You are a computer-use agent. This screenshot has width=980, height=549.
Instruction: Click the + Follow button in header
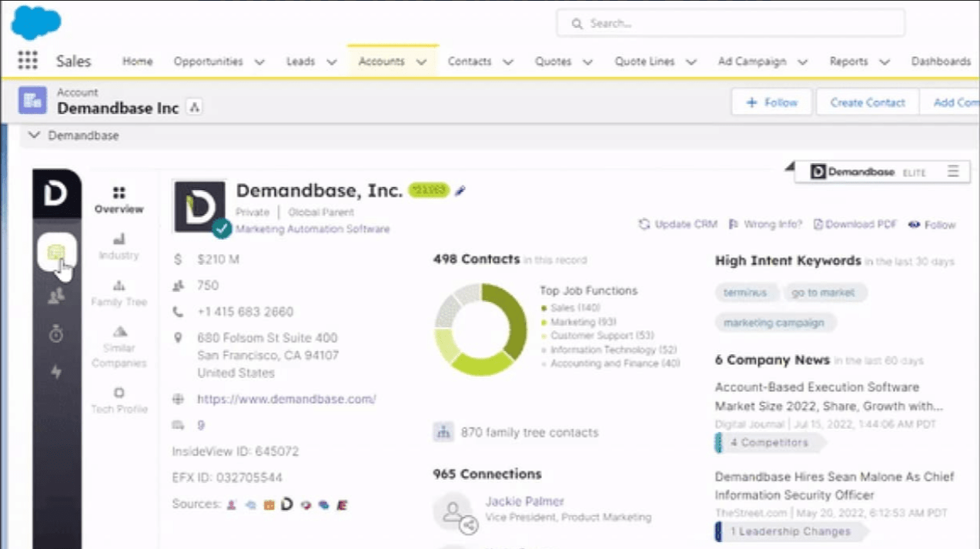coord(771,102)
